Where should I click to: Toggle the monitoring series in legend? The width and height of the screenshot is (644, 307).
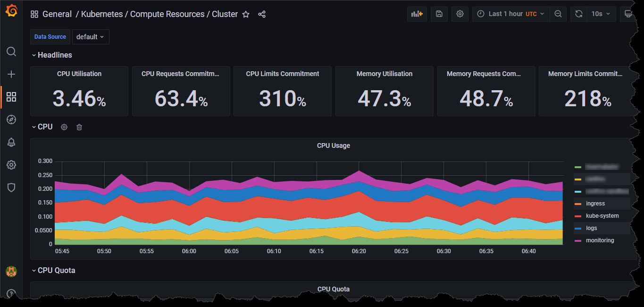(600, 240)
